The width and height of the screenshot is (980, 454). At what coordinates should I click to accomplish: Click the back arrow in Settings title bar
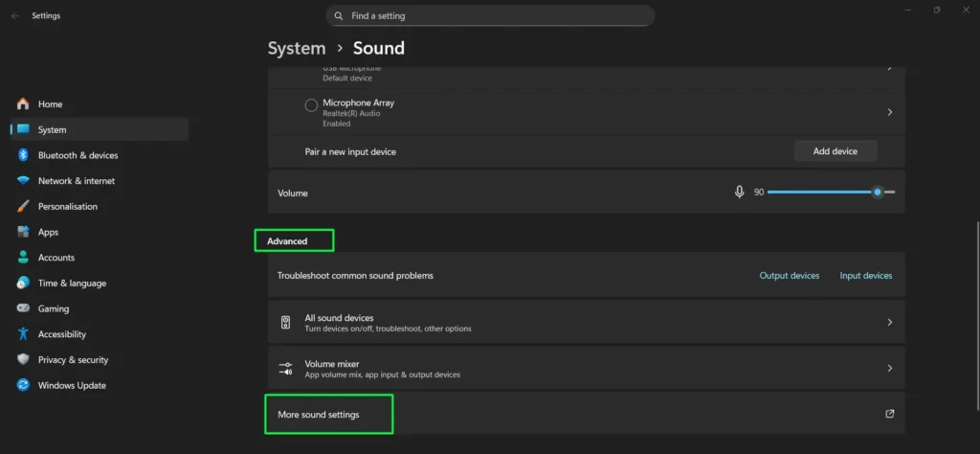[x=15, y=15]
